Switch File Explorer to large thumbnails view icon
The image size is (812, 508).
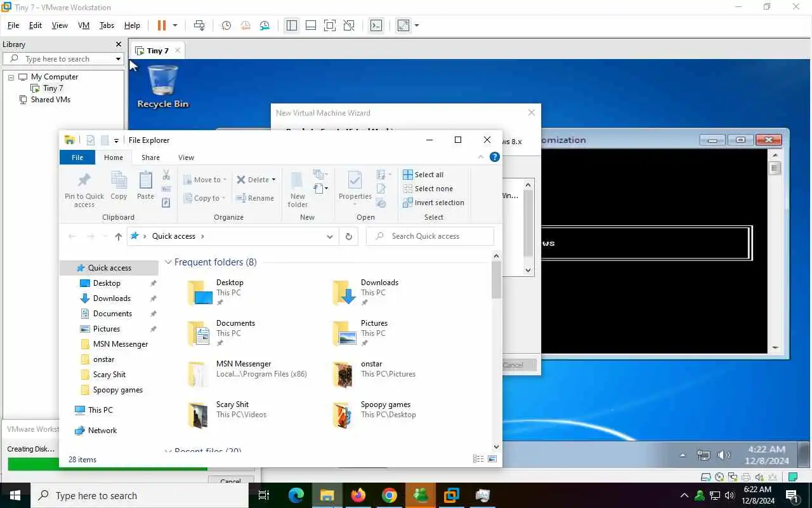coord(492,459)
